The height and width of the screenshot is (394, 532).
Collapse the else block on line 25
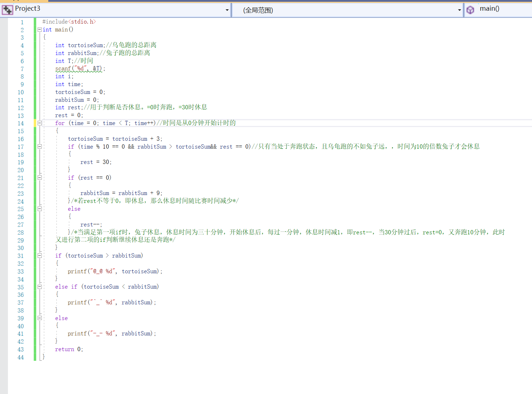[40, 209]
